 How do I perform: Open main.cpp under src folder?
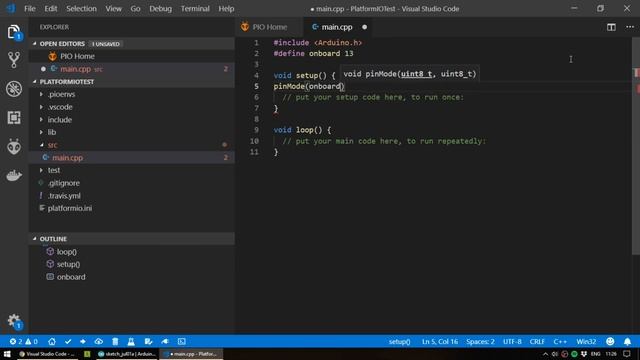pos(131,158)
